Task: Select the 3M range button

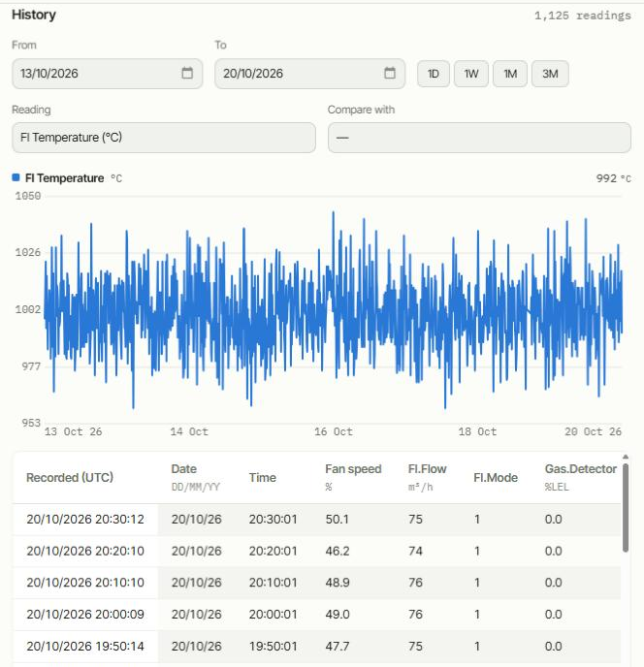Action: [550, 74]
